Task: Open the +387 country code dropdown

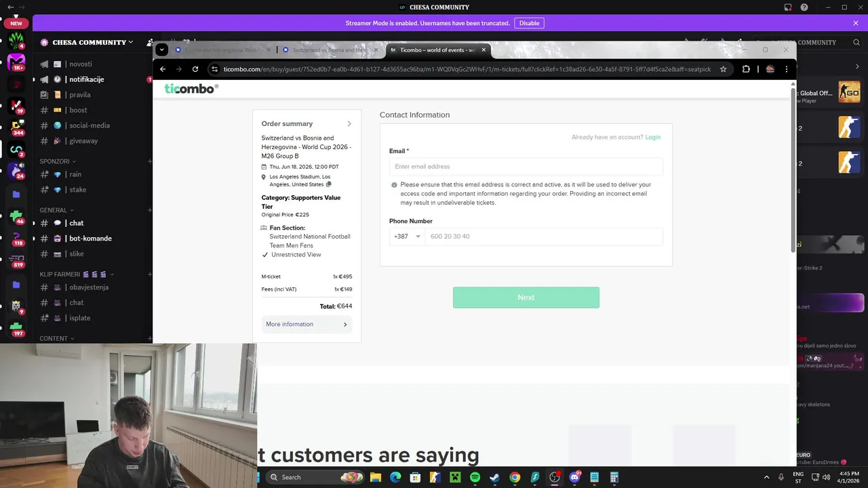Action: click(407, 237)
